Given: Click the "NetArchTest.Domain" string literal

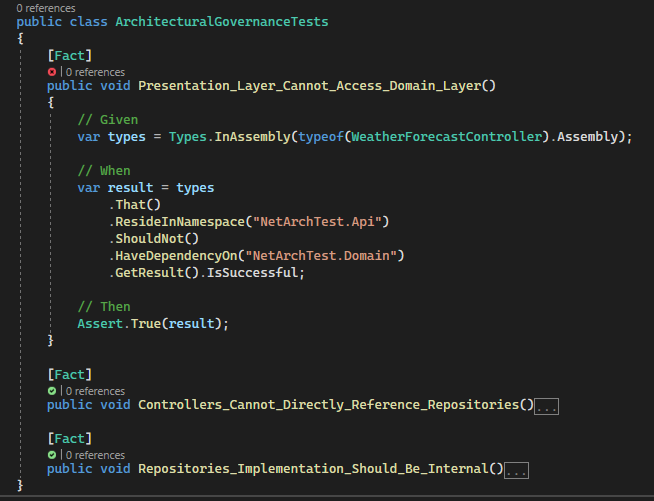Looking at the screenshot, I should 321,256.
